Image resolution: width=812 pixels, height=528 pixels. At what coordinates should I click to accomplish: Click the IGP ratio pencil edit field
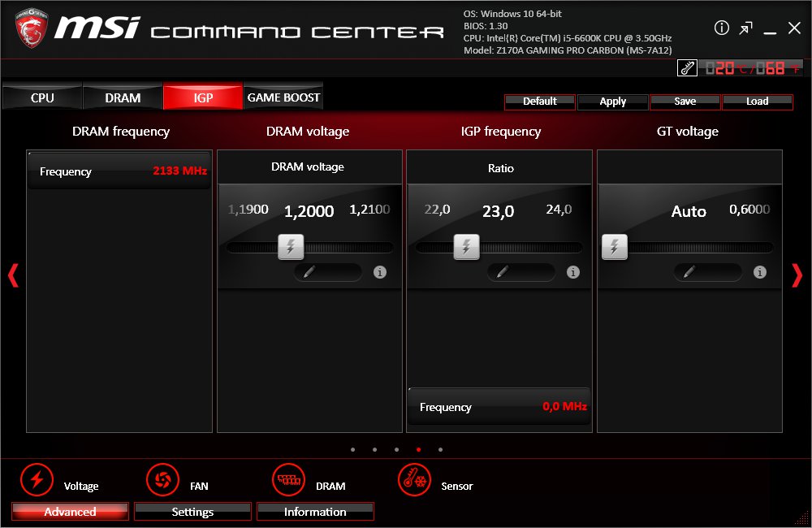pos(521,272)
